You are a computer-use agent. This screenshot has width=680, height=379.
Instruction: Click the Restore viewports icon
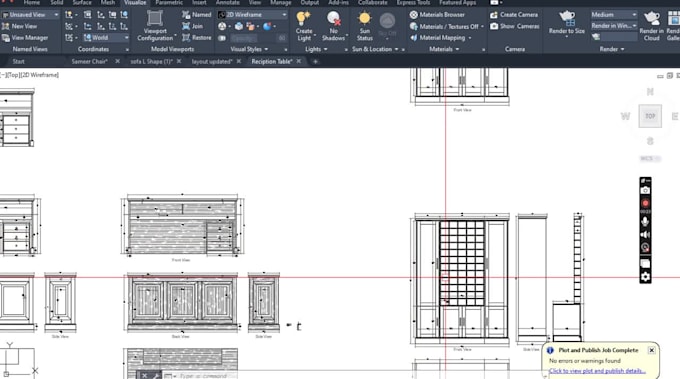(x=186, y=38)
